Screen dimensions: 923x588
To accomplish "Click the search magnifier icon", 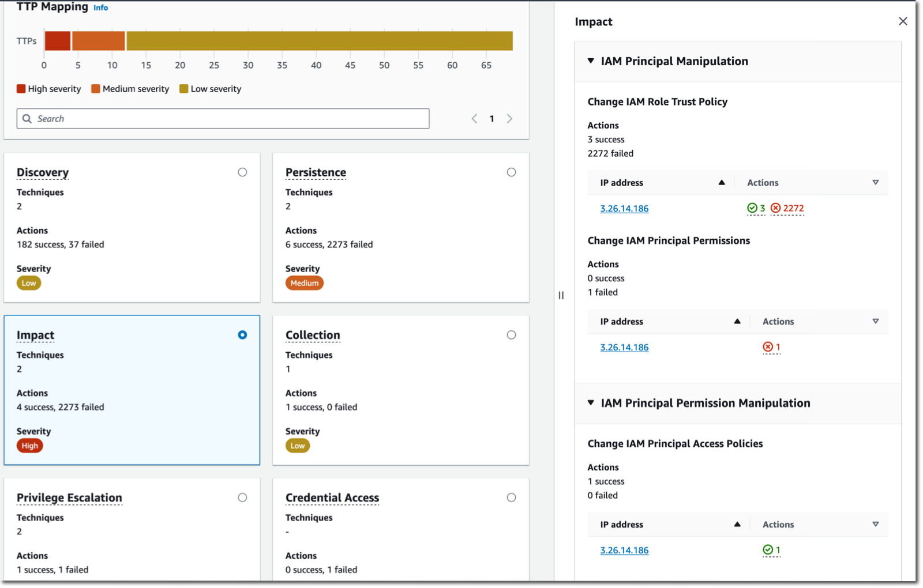I will pos(27,119).
